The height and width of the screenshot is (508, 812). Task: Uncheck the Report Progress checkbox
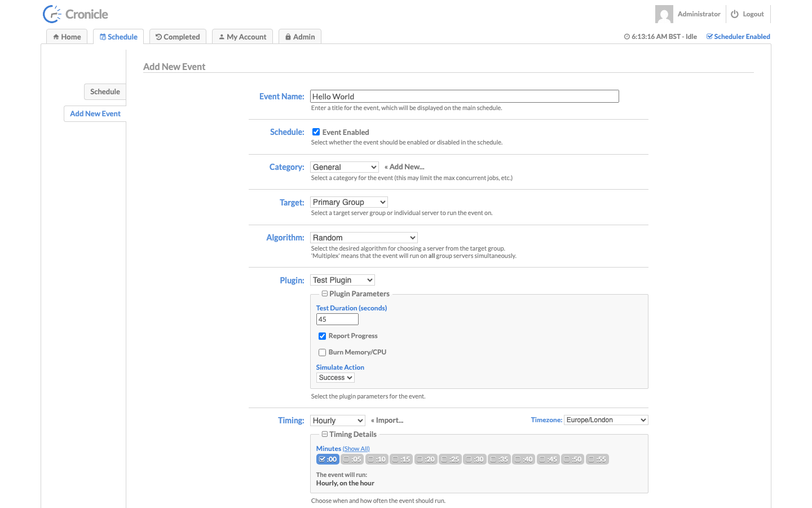pos(322,336)
